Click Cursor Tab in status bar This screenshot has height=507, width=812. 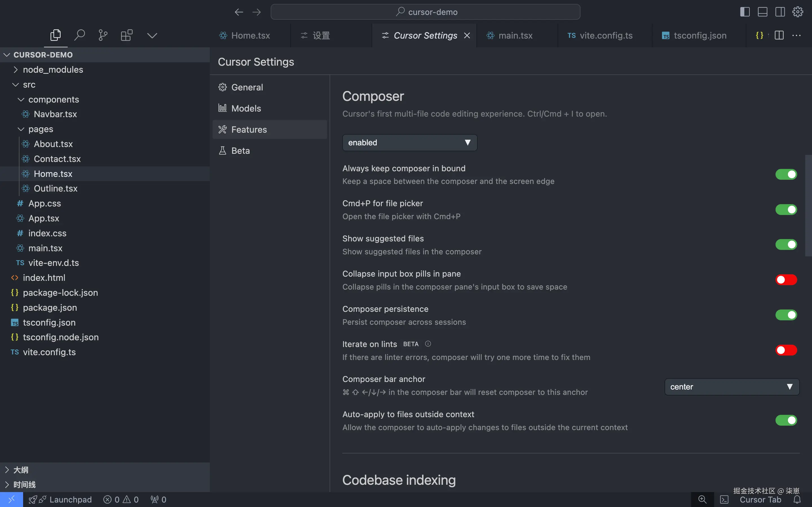[760, 500]
